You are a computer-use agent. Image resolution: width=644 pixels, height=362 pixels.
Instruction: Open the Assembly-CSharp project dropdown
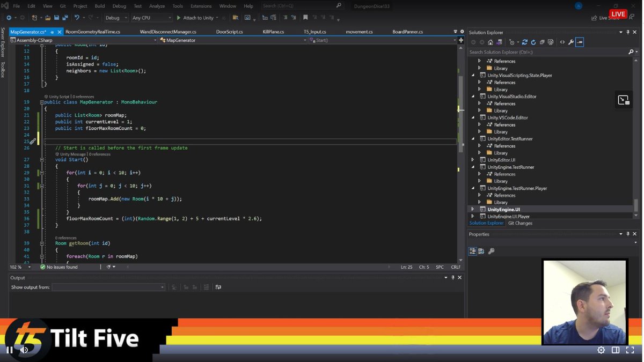point(83,40)
